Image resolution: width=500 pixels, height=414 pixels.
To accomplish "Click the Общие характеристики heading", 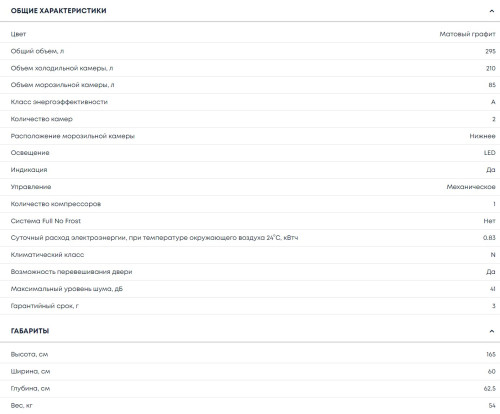I will [59, 11].
